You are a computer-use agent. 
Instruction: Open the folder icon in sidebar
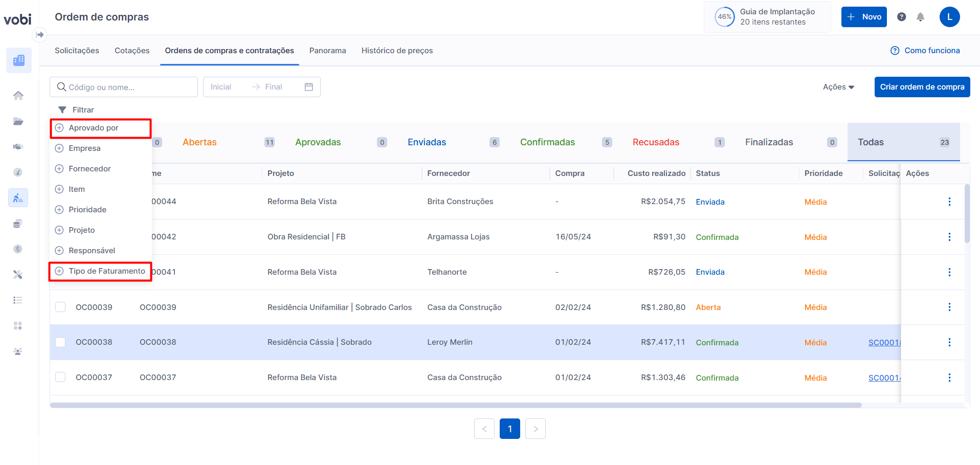pyautogui.click(x=18, y=121)
